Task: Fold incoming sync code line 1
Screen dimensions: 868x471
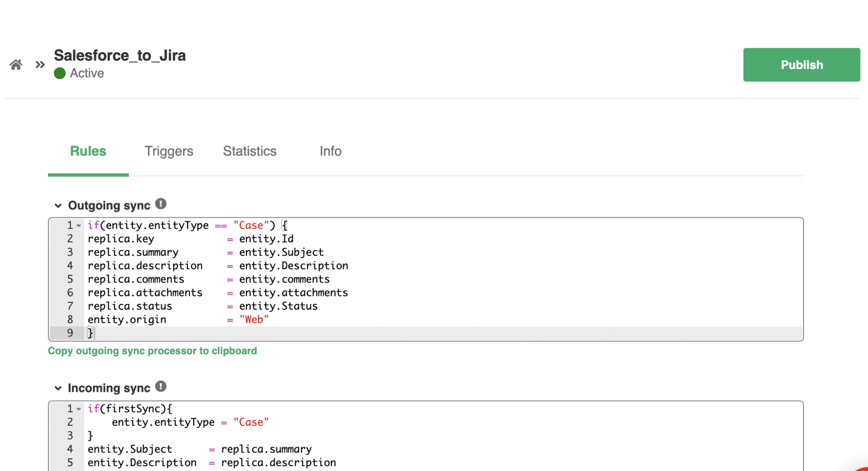Action: coord(79,409)
